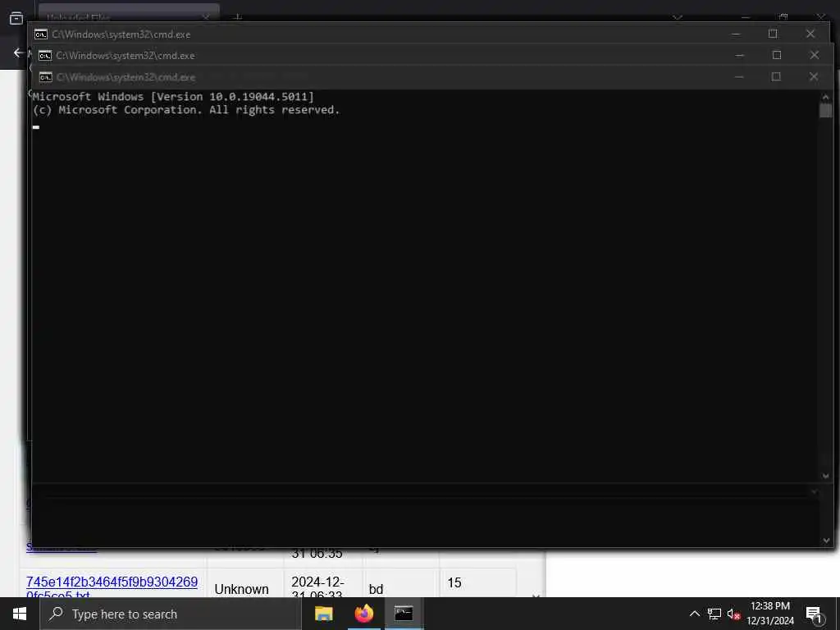
Task: Click the 'Unknown' cell in the browser table
Action: (242, 589)
